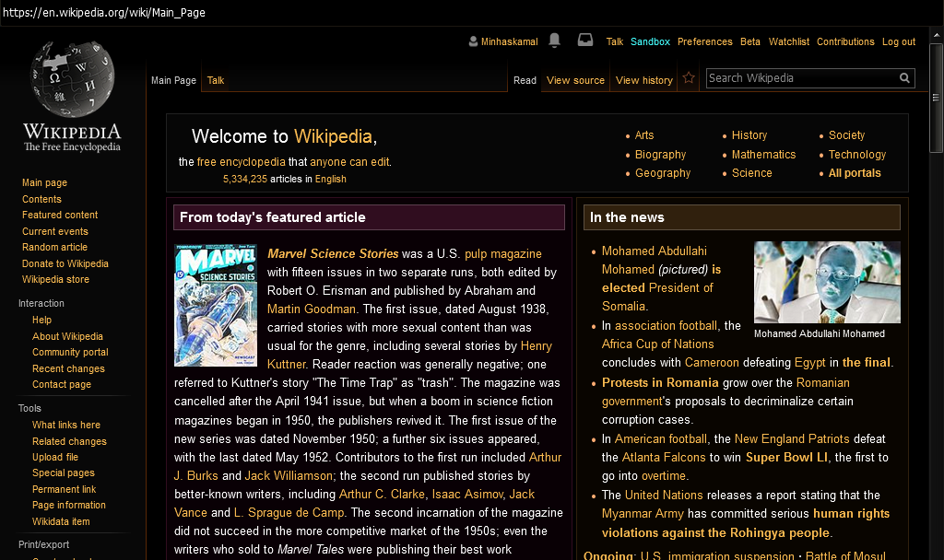Open the notifications bell icon
Screen dimensions: 944x560
[554, 41]
